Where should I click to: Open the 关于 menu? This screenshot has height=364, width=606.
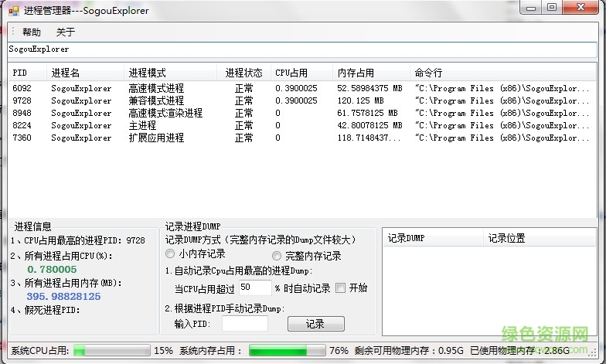[x=65, y=32]
